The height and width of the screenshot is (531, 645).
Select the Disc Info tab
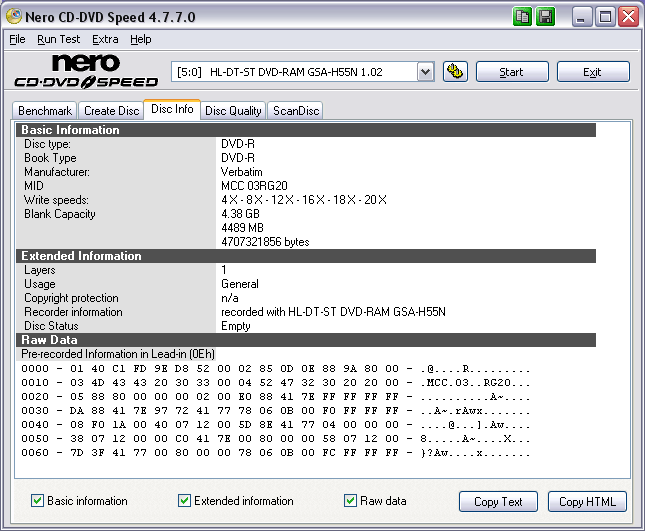coord(172,109)
